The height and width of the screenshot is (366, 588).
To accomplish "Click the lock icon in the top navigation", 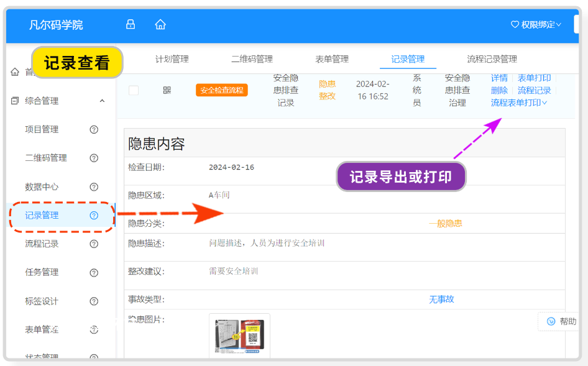I will coord(131,24).
